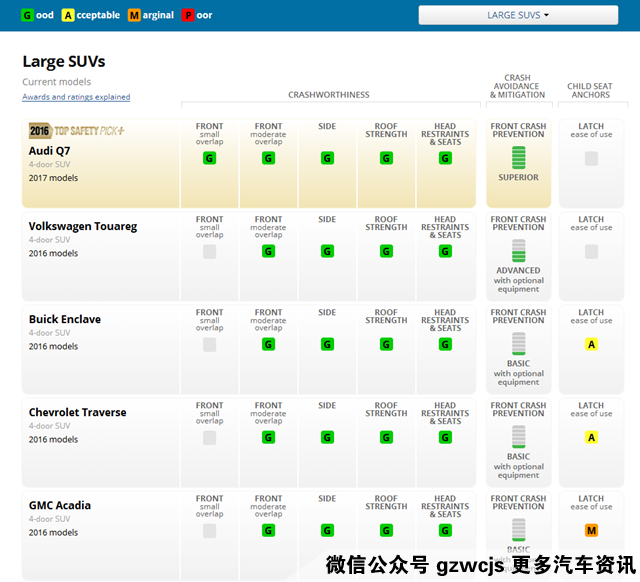Open the GMC Acadia entry

[60, 506]
